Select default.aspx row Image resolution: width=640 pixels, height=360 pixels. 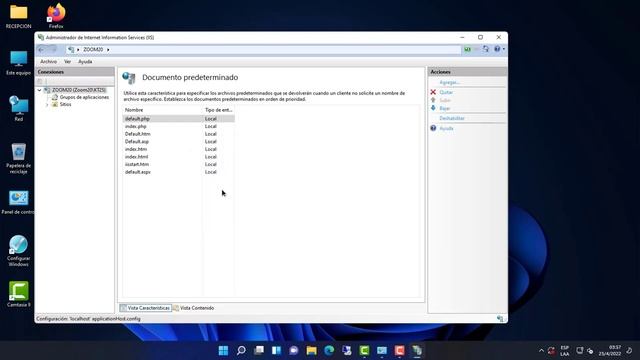(x=178, y=172)
